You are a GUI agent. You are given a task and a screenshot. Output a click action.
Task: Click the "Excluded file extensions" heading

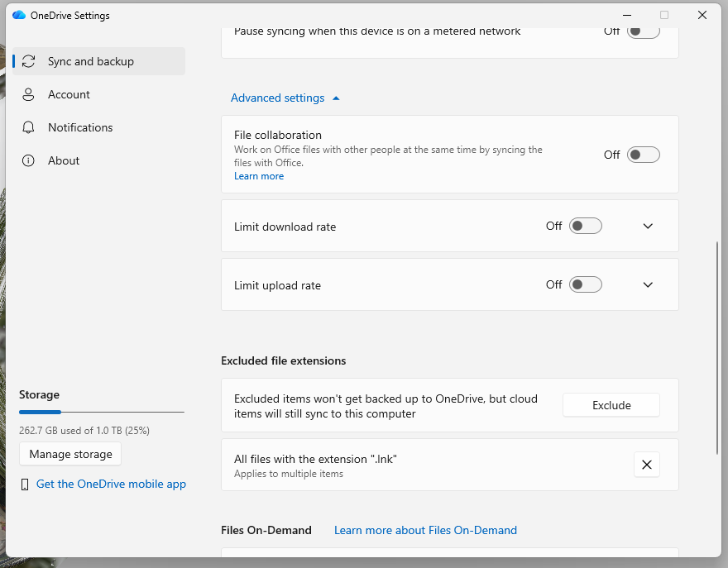(x=283, y=361)
